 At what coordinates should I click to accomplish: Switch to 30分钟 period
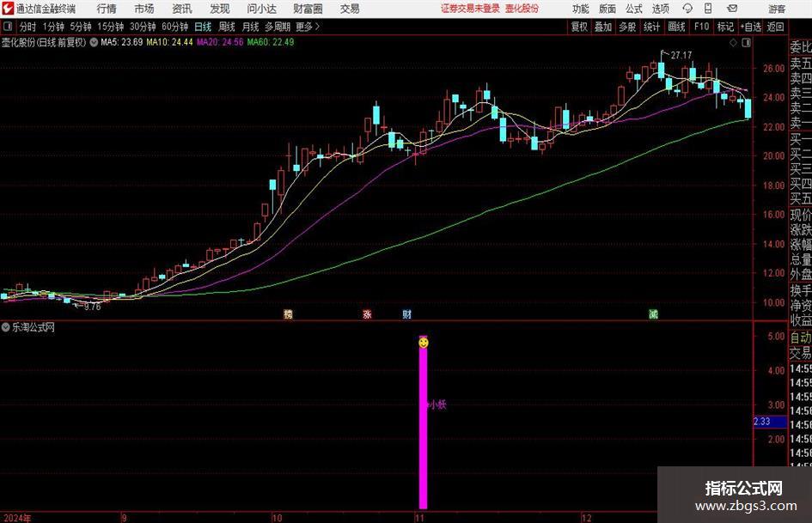[143, 27]
